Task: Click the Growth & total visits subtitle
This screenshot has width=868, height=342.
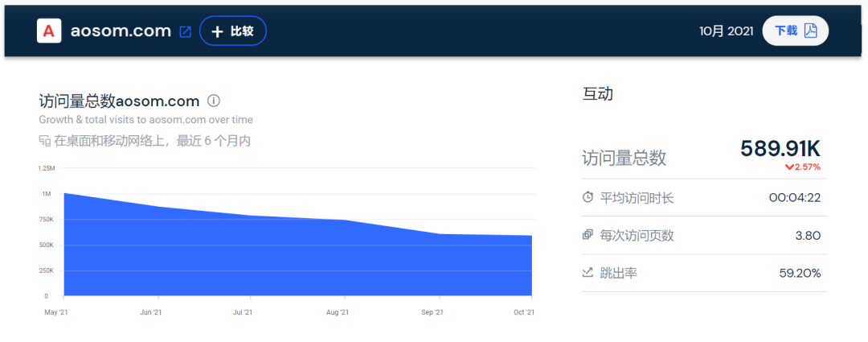Action: coord(145,120)
